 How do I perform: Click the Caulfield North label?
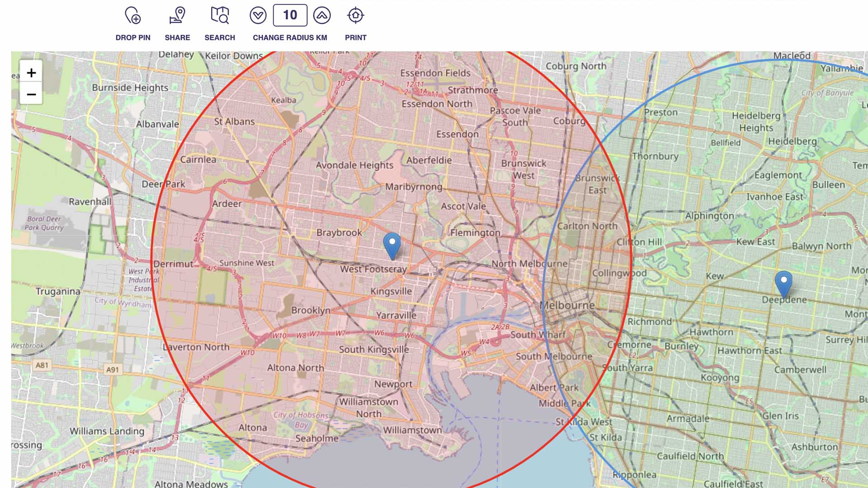[690, 456]
